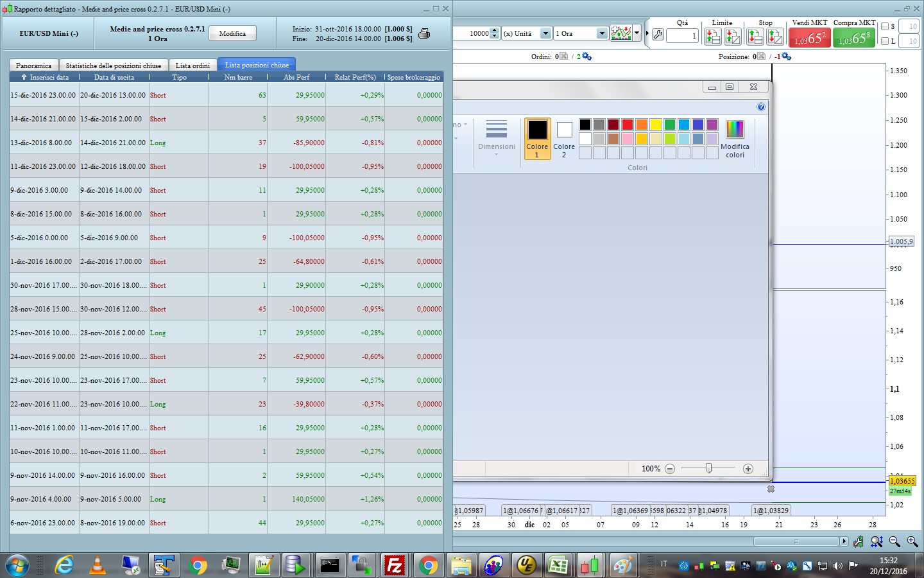This screenshot has width=924, height=578.
Task: Open Statistiche delle posizioni chiuse tab
Action: pyautogui.click(x=114, y=66)
